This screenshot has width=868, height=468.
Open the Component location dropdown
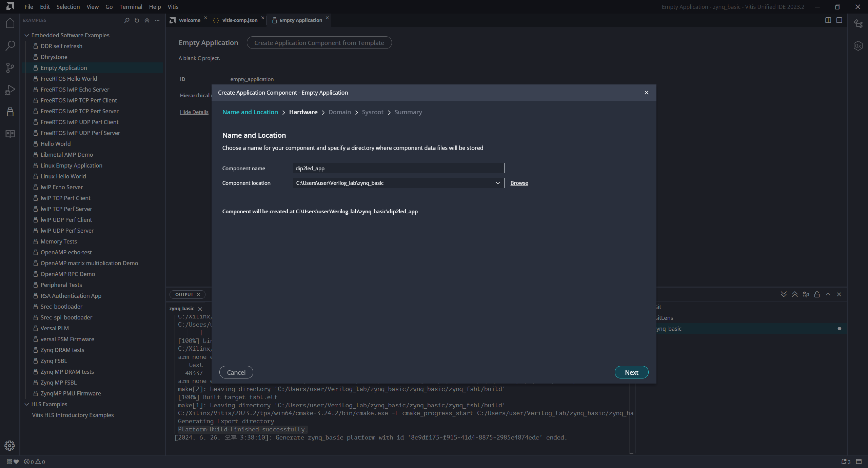497,183
